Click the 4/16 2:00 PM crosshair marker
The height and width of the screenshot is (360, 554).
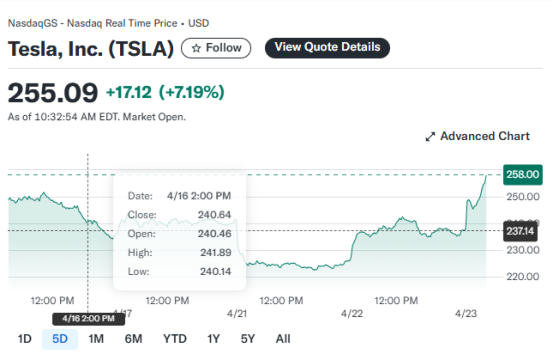[x=88, y=319]
